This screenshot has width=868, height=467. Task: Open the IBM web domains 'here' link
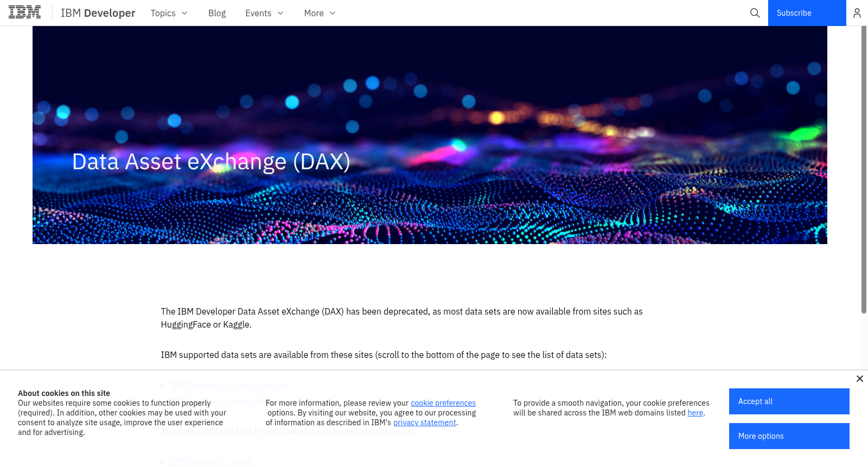click(695, 413)
